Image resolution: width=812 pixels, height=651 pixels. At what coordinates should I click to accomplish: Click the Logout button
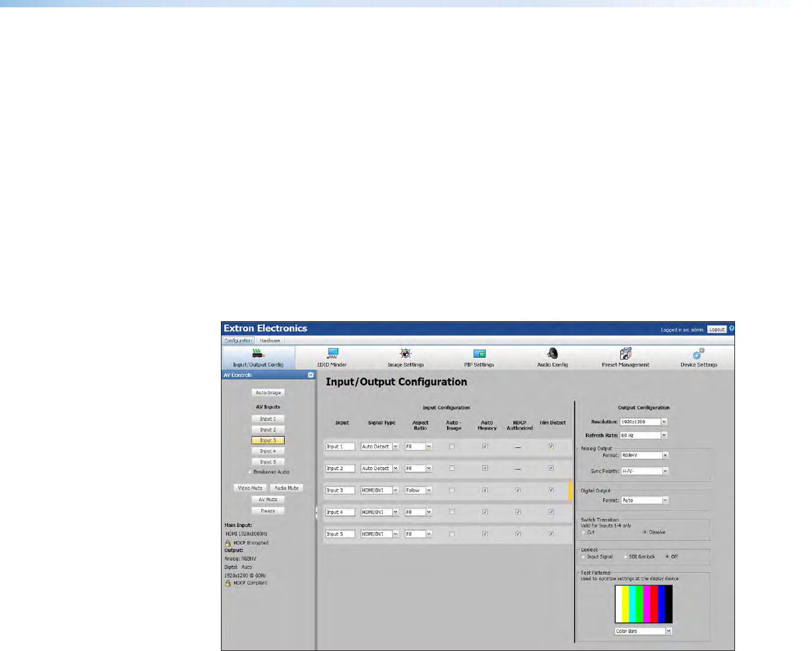[x=717, y=329]
